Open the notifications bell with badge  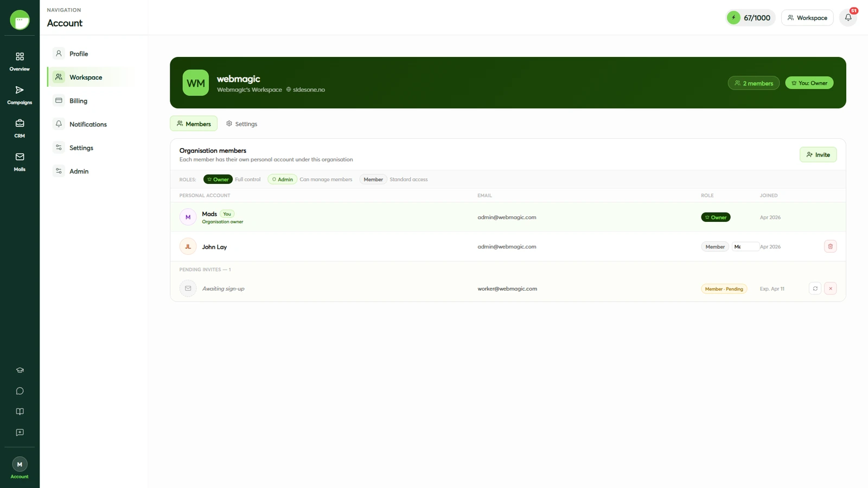(x=848, y=17)
